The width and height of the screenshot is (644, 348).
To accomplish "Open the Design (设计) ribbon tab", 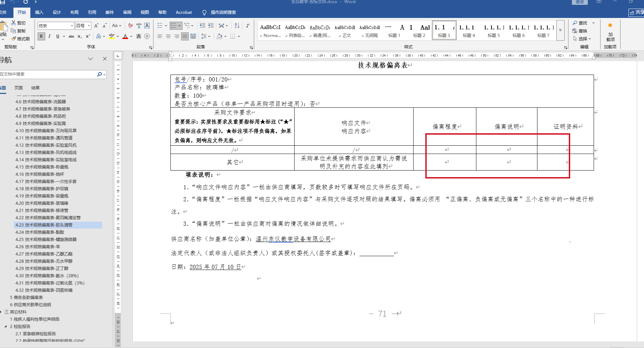I will click(57, 12).
